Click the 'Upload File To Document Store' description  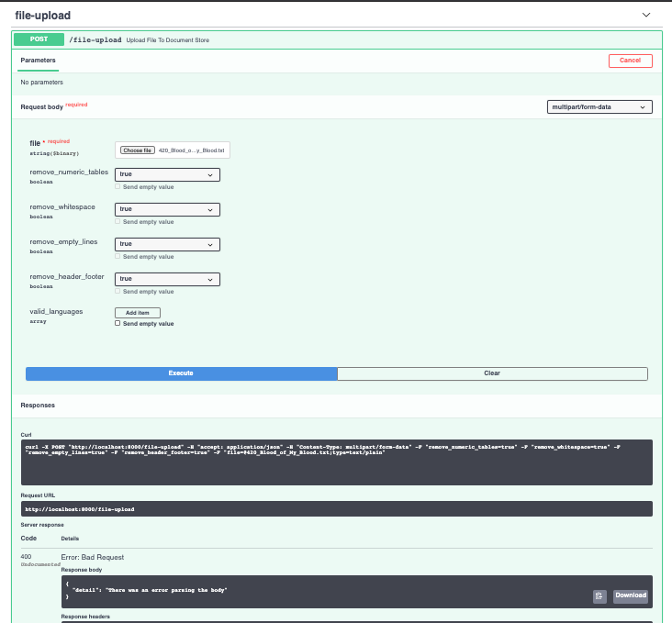pos(168,40)
